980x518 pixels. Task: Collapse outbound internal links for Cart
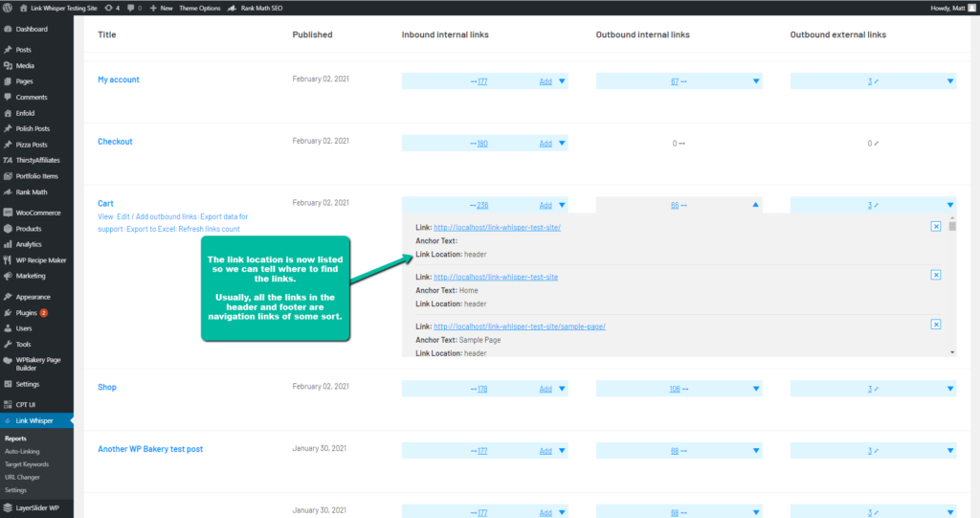tap(756, 205)
